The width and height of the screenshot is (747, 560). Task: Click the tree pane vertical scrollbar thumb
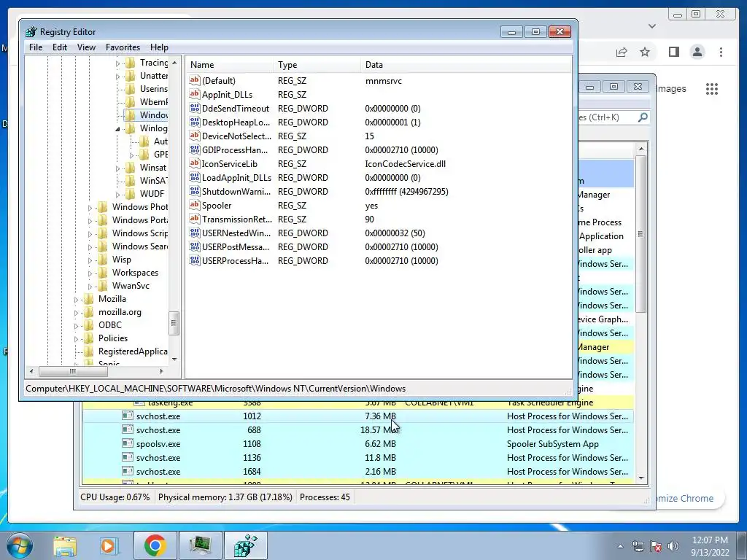pyautogui.click(x=174, y=323)
